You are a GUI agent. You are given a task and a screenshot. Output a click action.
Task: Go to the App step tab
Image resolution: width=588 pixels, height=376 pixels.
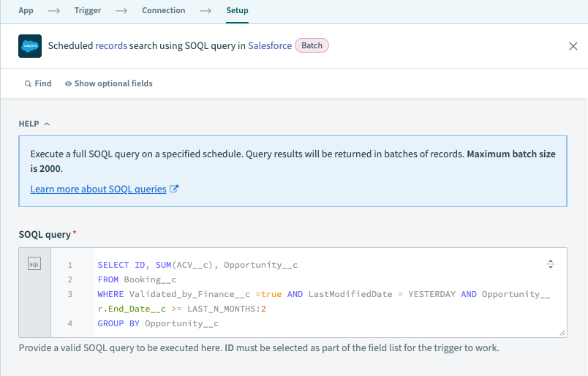pyautogui.click(x=26, y=10)
